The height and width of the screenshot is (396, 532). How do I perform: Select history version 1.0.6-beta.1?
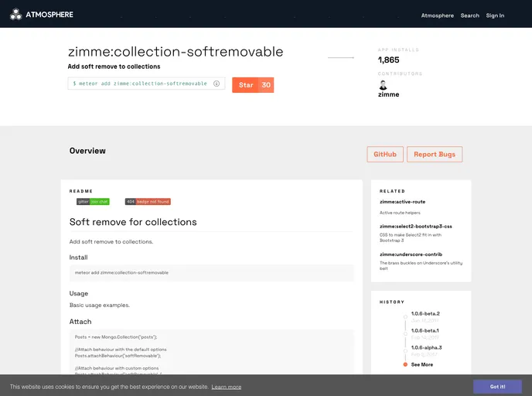pyautogui.click(x=425, y=330)
